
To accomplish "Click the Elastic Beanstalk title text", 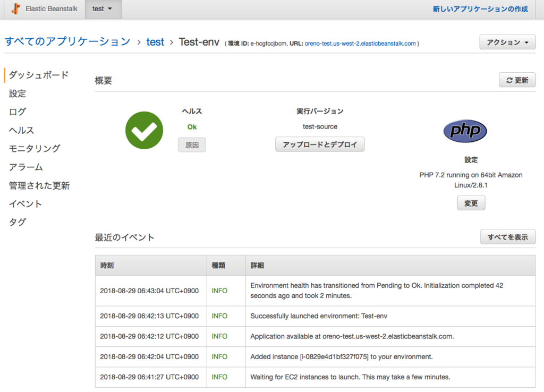I will (x=52, y=9).
